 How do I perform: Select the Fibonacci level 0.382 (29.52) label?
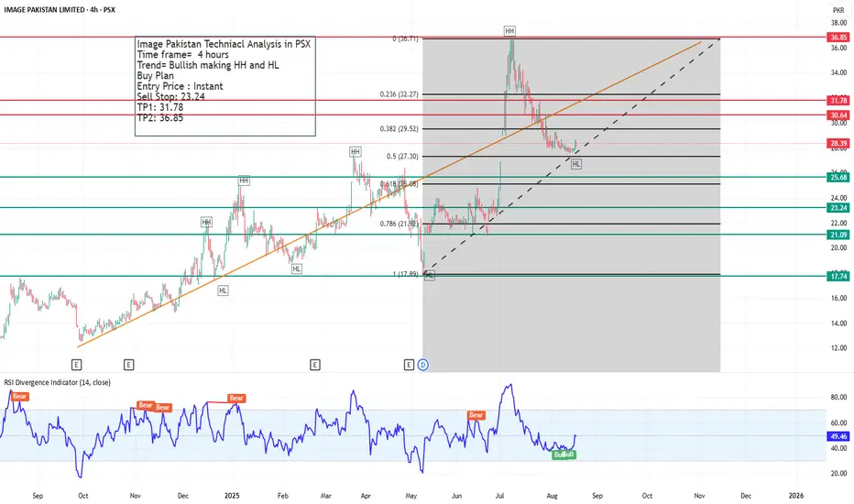click(400, 129)
